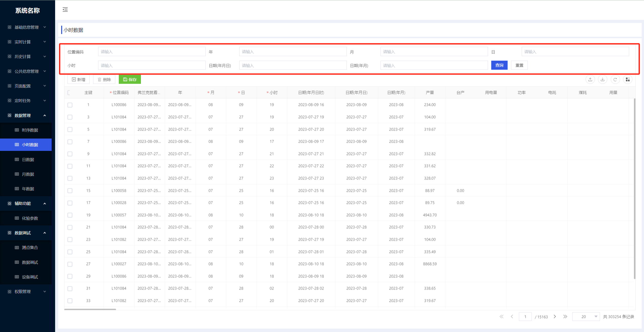Click the 新增 button
Screen dimensions: 644x332
pyautogui.click(x=79, y=80)
